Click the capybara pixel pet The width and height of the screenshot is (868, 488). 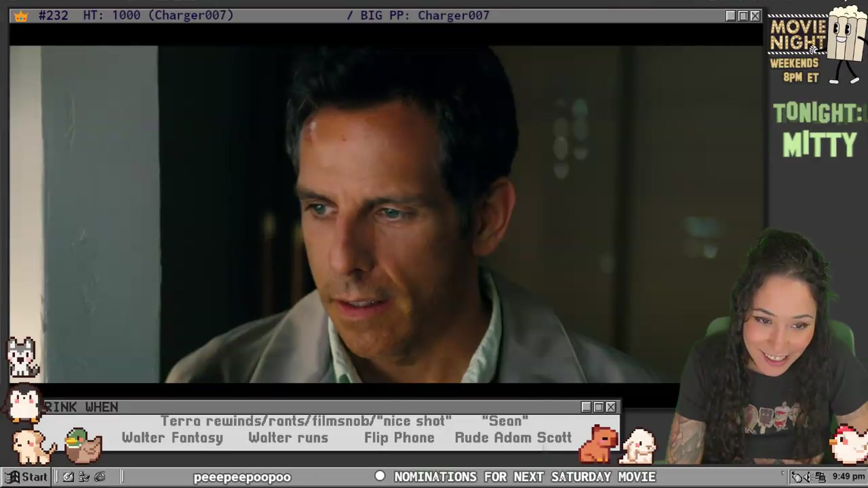click(x=599, y=444)
